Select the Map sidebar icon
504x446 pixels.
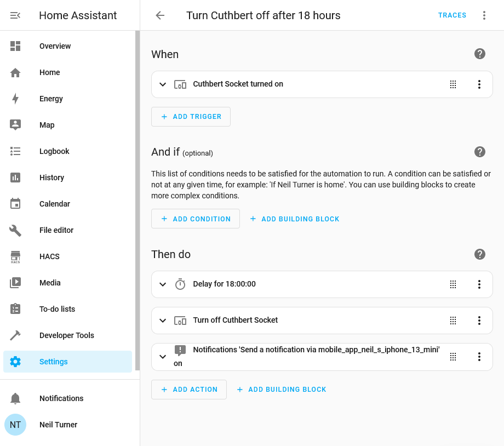[15, 125]
